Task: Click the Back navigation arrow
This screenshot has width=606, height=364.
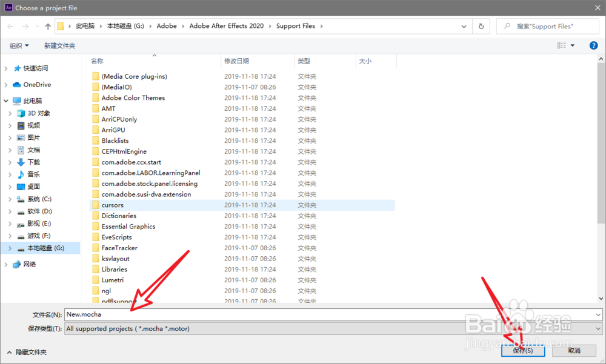Action: pos(10,26)
